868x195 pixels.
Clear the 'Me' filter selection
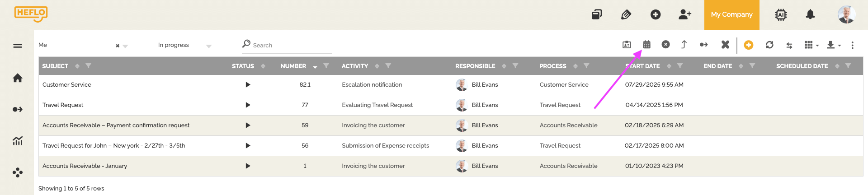pos(118,46)
